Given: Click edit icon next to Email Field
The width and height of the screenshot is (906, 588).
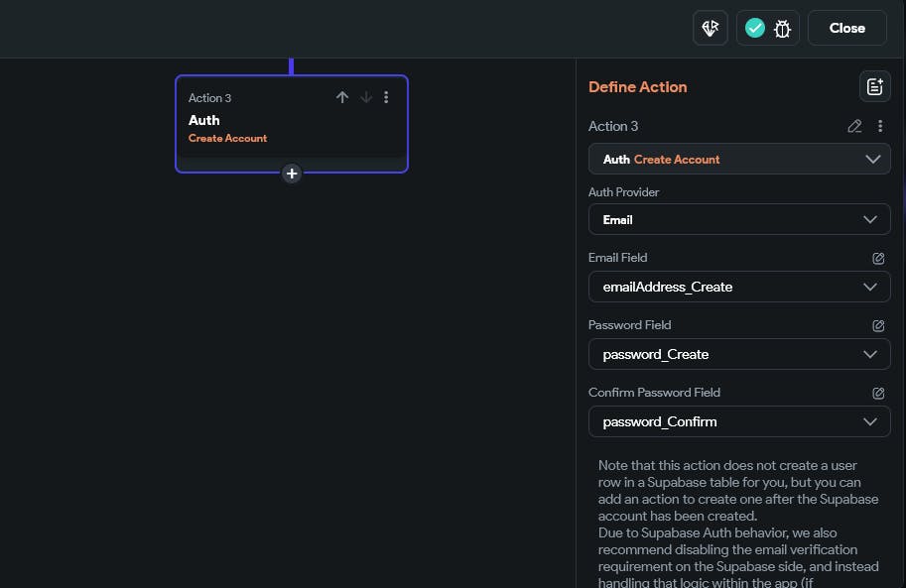Looking at the screenshot, I should coord(878,258).
